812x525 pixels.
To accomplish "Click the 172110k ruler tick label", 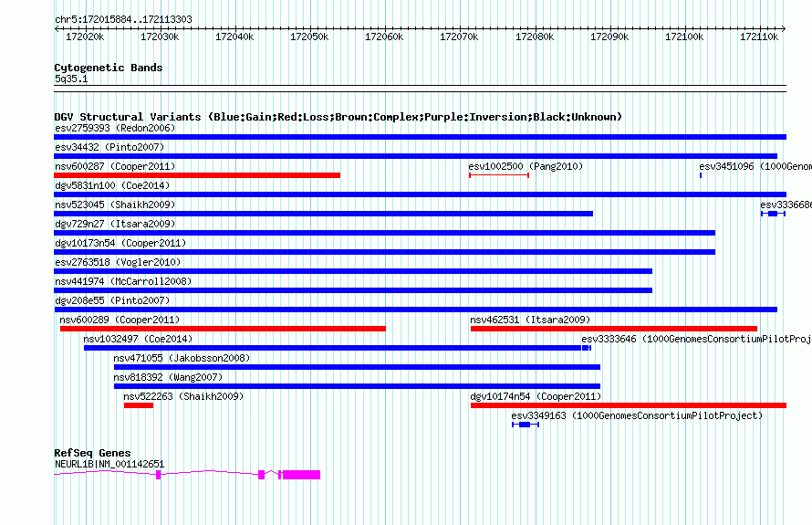I will point(759,37).
